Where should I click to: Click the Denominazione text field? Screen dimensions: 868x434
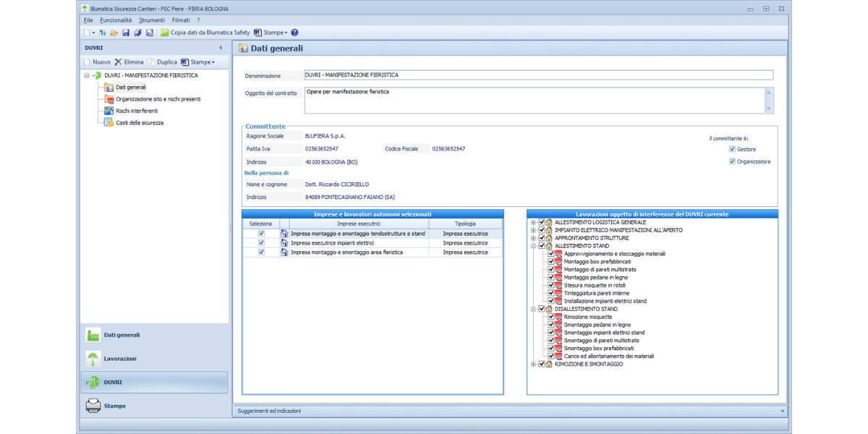pyautogui.click(x=537, y=75)
